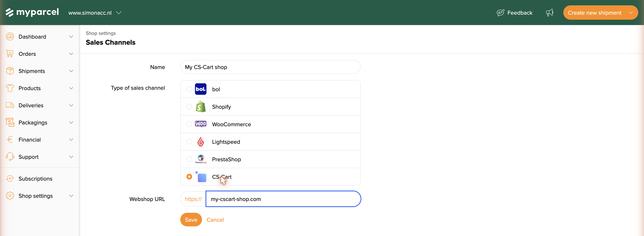Click the https:// URL prefix
The image size is (644, 236).
[x=193, y=199]
